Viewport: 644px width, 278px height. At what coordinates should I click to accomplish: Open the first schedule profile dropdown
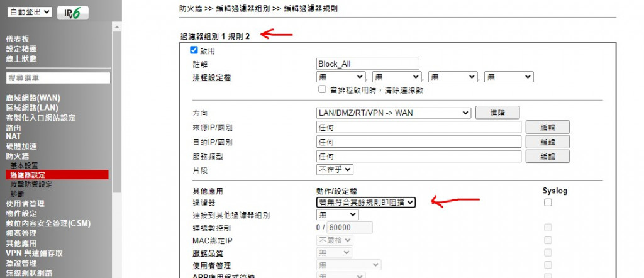[341, 77]
